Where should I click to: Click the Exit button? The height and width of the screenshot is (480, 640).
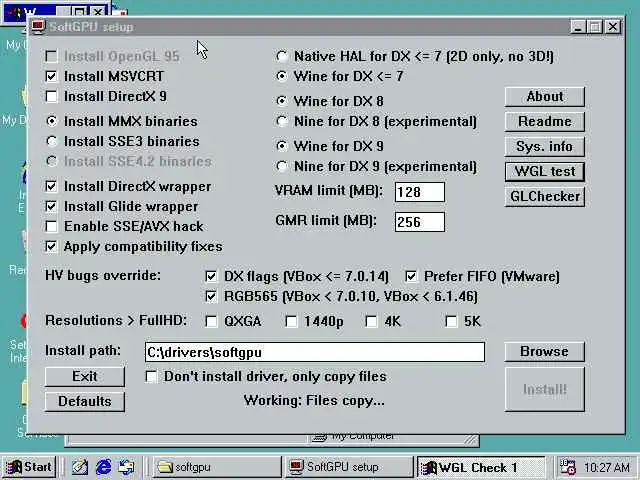(84, 377)
